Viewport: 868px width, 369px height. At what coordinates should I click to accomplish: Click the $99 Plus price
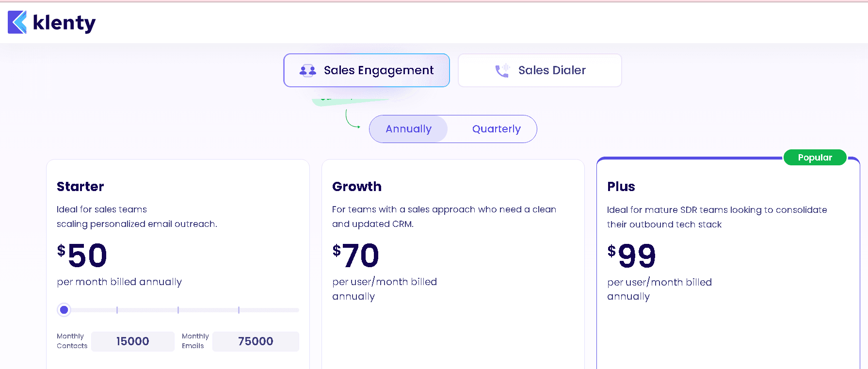point(631,256)
